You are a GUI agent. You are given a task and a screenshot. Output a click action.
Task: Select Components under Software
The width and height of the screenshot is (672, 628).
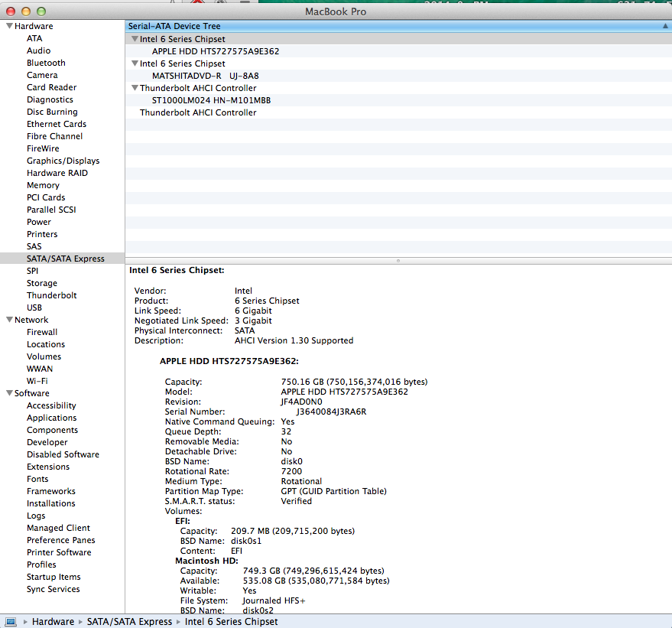52,430
